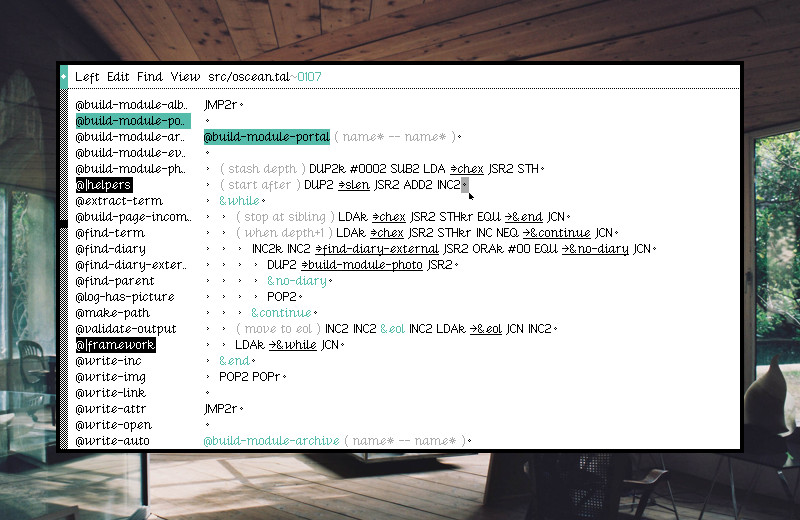This screenshot has width=800, height=520.
Task: Open the Edit menu
Action: tap(118, 76)
